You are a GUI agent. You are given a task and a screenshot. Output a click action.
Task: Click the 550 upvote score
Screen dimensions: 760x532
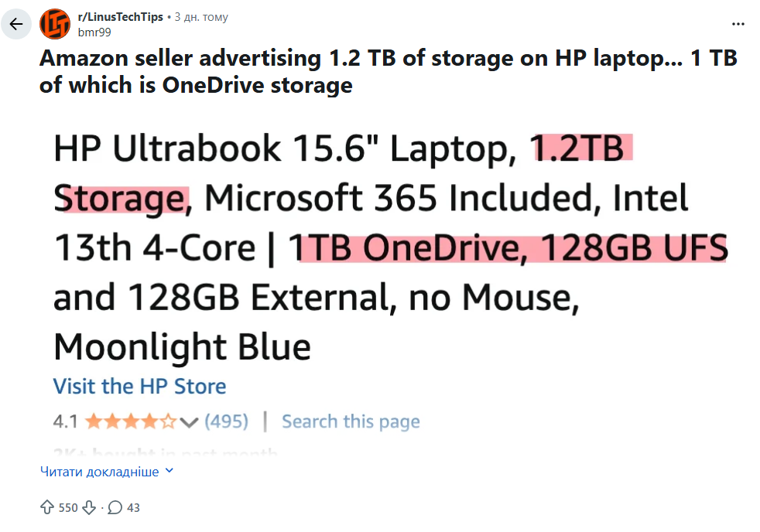tap(69, 507)
